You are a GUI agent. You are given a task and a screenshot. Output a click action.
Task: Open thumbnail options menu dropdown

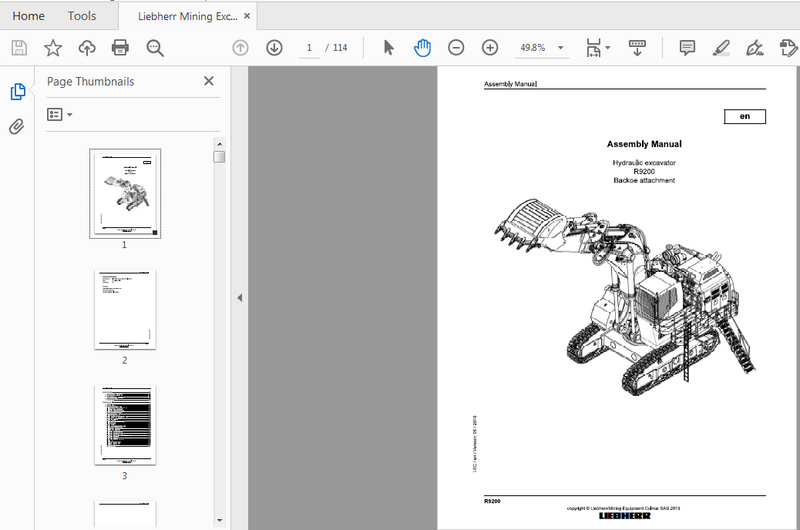click(60, 115)
